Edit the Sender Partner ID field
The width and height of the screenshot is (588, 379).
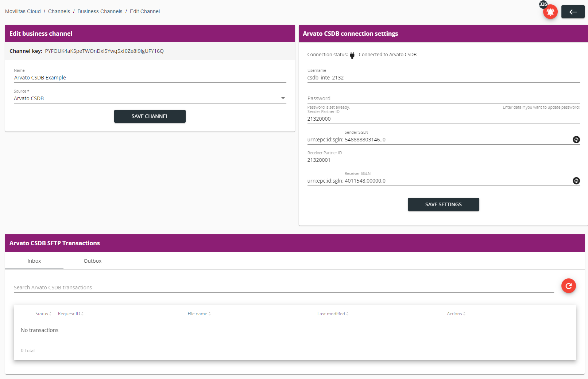[x=444, y=119]
